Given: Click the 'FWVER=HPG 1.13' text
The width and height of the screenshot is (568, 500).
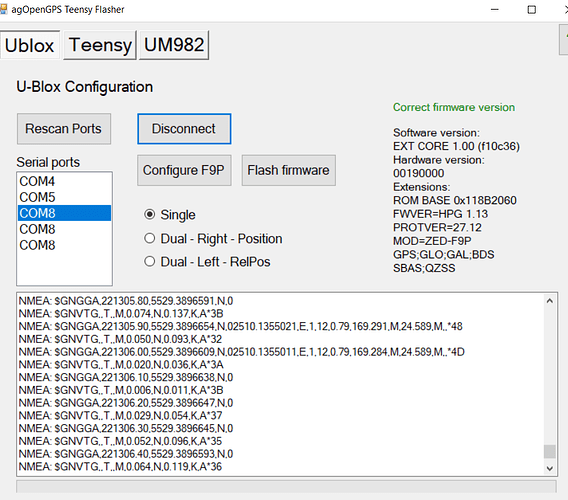Looking at the screenshot, I should tap(440, 214).
